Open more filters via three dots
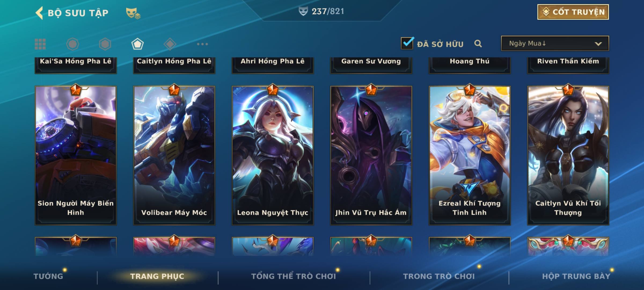 click(202, 44)
